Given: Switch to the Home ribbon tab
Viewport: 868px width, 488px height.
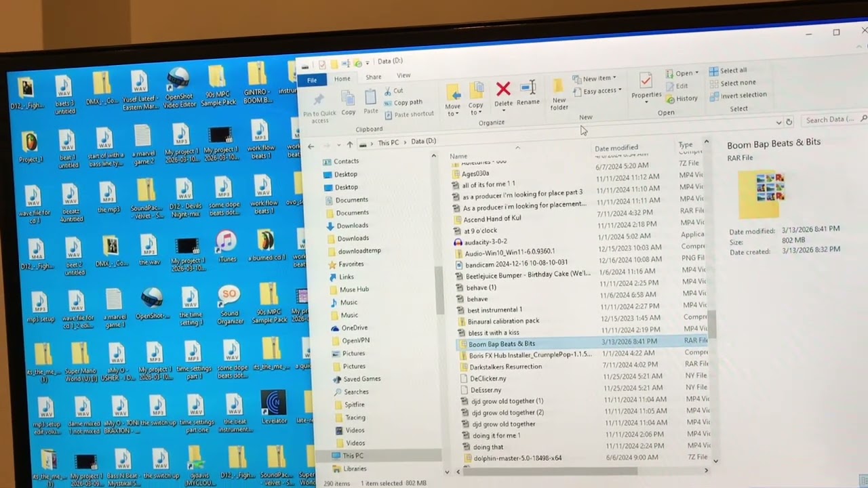Looking at the screenshot, I should [x=342, y=79].
